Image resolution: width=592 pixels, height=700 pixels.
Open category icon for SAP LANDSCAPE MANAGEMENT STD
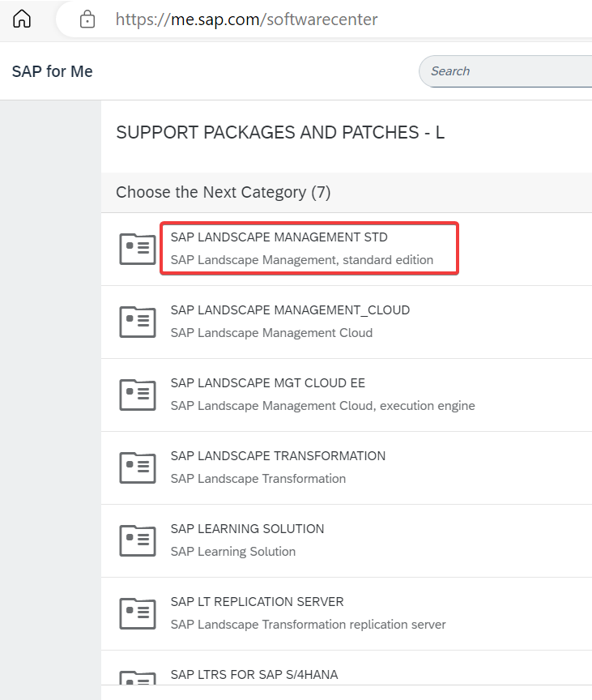tap(138, 249)
